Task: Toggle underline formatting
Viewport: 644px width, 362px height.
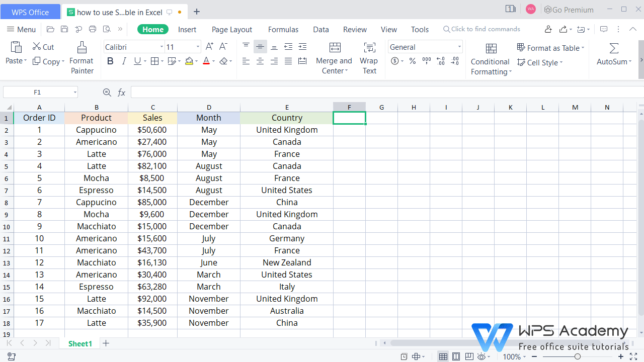Action: [137, 61]
